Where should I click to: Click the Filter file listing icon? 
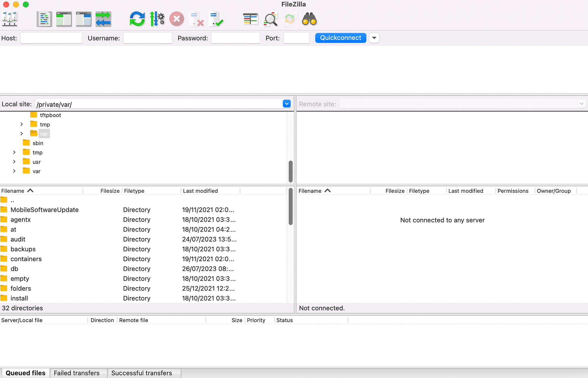[x=270, y=19]
